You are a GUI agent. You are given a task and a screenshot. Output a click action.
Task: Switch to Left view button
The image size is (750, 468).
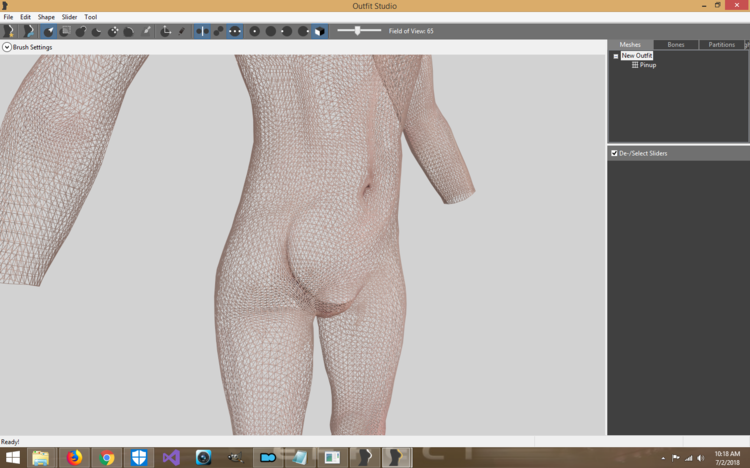point(287,31)
